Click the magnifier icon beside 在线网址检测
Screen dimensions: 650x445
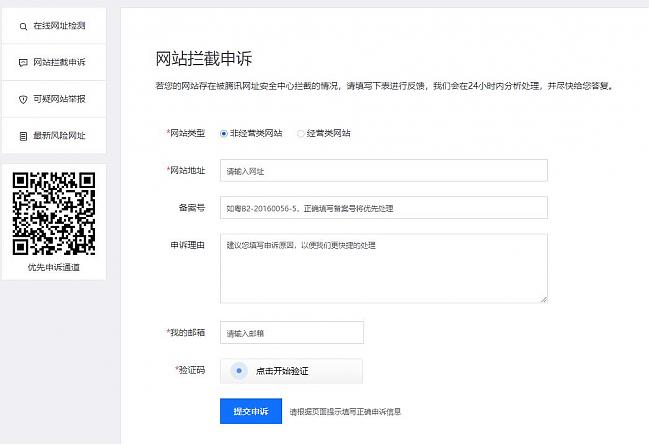pos(23,27)
